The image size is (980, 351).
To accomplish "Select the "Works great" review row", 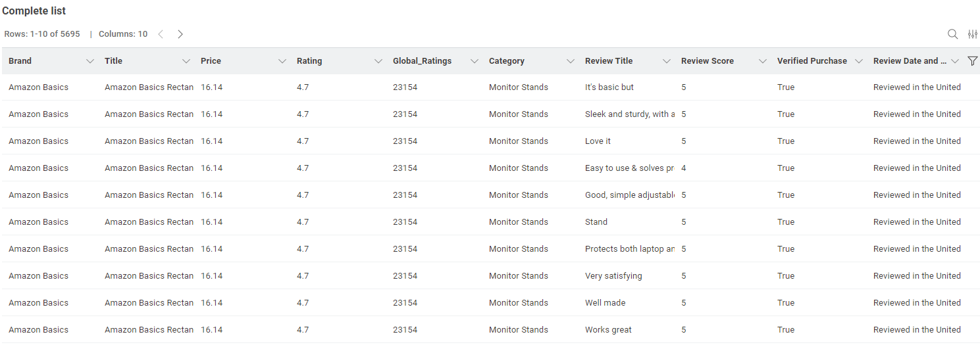I will [x=608, y=330].
